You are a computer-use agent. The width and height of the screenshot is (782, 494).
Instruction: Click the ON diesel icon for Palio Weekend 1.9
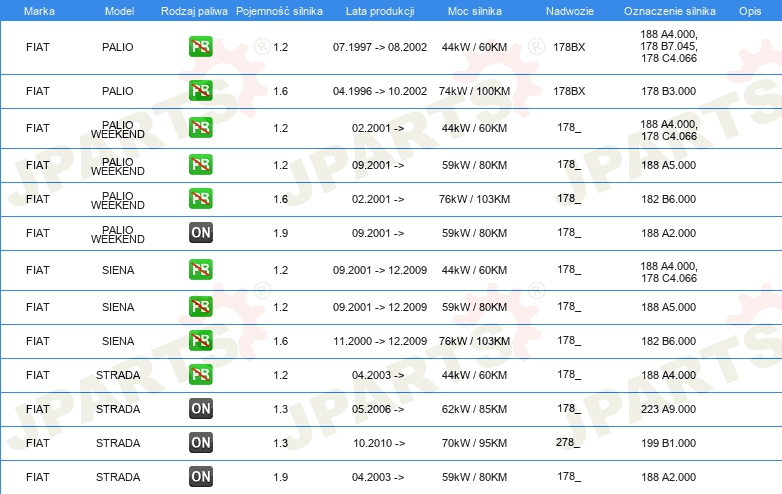[200, 232]
